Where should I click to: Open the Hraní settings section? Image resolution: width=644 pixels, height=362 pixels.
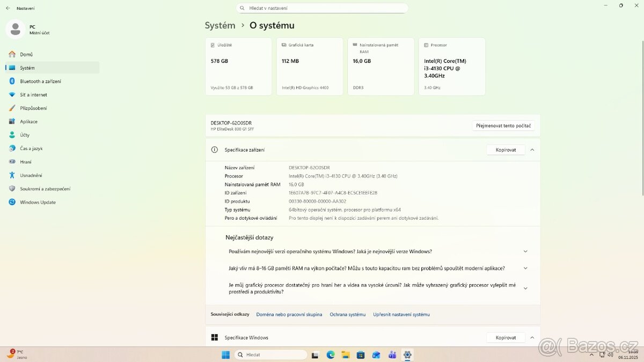(x=24, y=162)
